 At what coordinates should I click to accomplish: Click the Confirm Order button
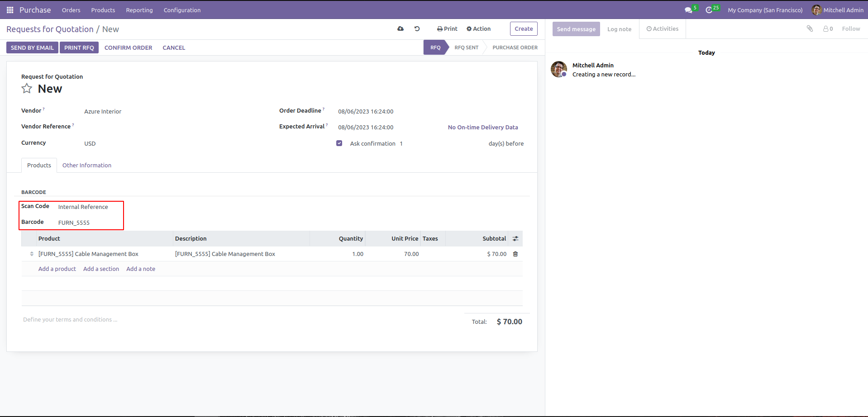(x=128, y=47)
